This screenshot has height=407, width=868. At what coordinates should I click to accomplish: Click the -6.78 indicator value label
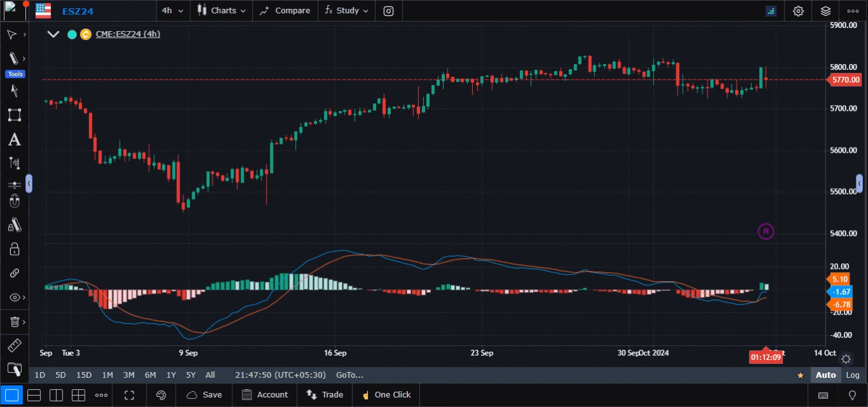840,305
